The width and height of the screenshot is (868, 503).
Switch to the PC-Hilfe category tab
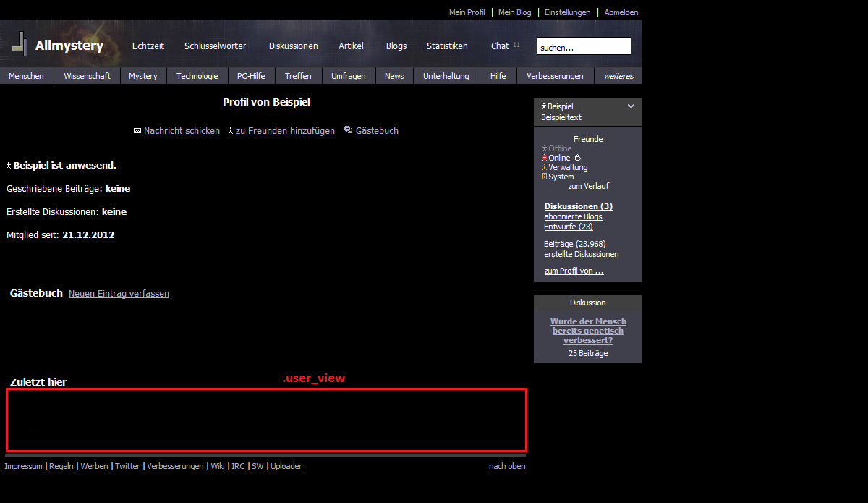(x=251, y=76)
